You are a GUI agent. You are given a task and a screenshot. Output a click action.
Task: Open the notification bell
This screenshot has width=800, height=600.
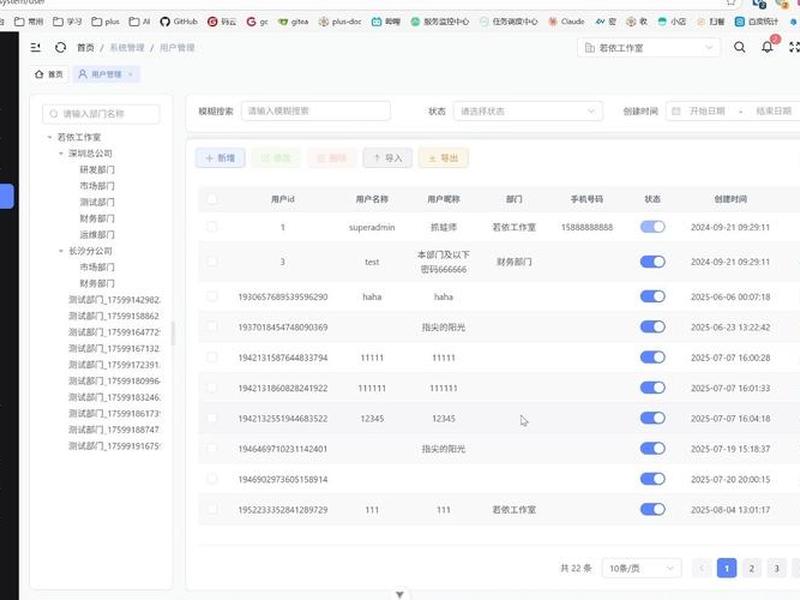click(767, 47)
